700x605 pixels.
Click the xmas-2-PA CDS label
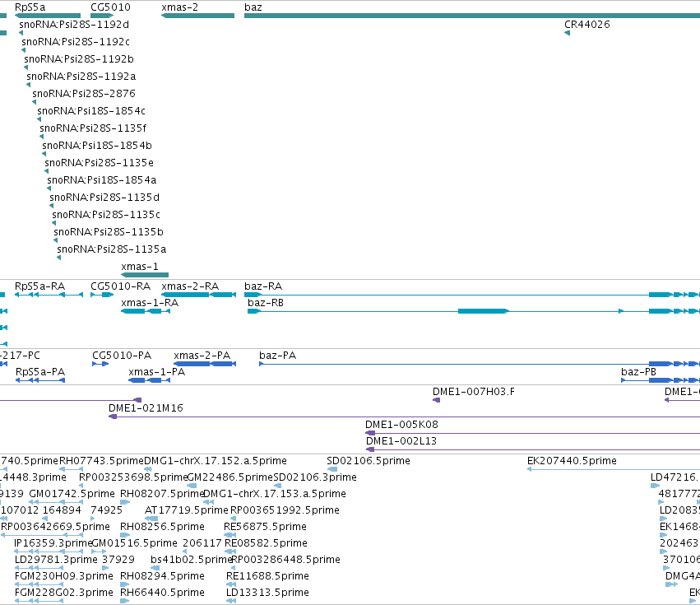(x=202, y=356)
